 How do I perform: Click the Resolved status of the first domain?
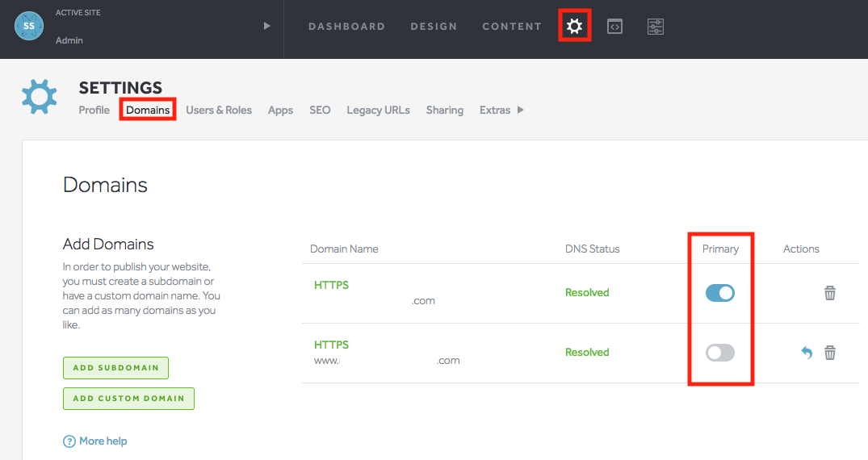pos(587,292)
